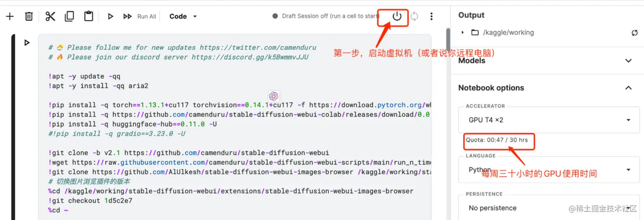Click the '!git checkout 1d5c2e7' code line
Screen dimensions: 644x220
tap(90, 200)
